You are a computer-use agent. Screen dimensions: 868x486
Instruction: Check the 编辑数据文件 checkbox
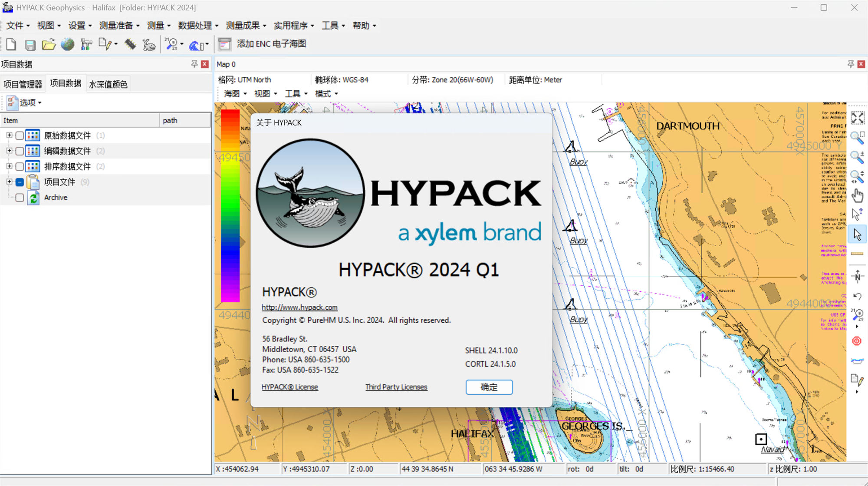(20, 151)
